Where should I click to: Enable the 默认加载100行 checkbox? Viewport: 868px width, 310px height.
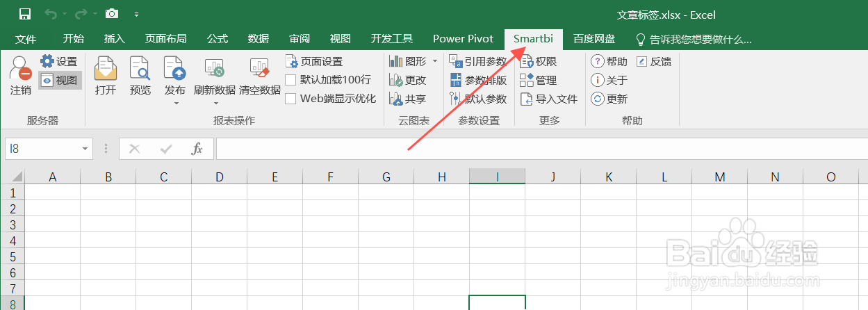(291, 80)
